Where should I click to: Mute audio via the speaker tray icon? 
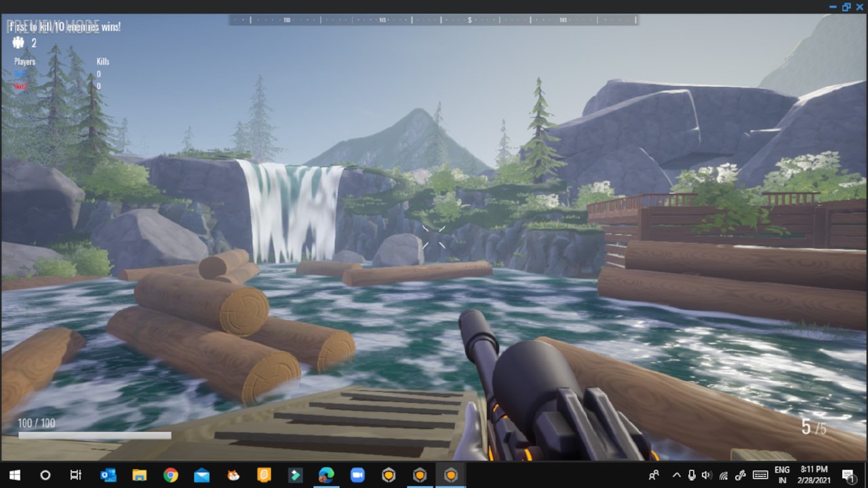tap(707, 474)
